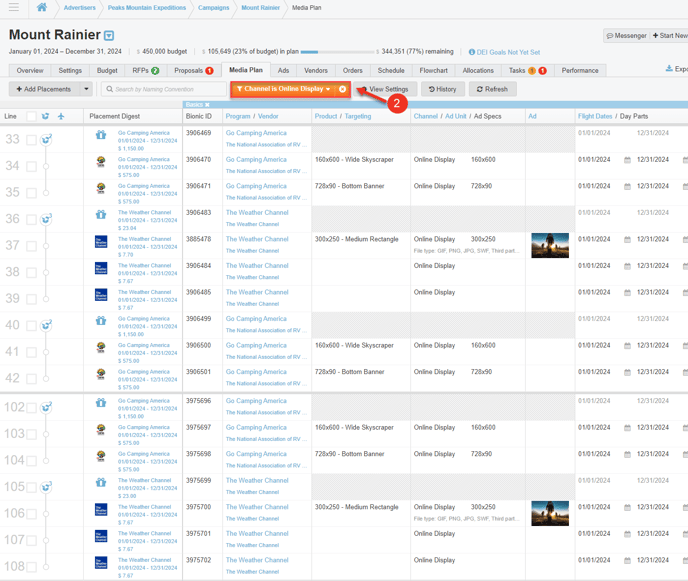Viewport: 688px width, 581px height.
Task: Open start date calendar on line 41
Action: pos(627,346)
